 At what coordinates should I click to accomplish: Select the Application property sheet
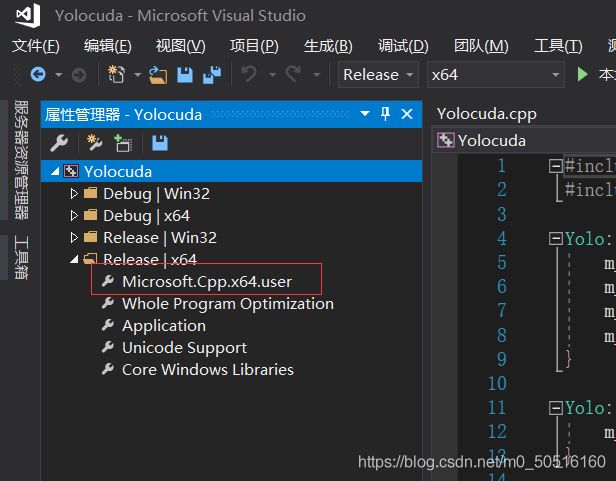(164, 325)
